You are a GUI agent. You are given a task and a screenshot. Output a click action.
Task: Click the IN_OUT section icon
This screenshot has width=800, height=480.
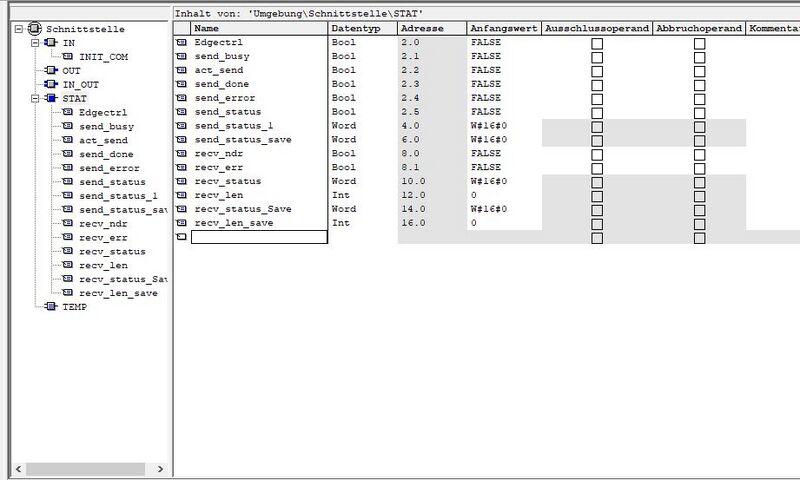pyautogui.click(x=52, y=85)
